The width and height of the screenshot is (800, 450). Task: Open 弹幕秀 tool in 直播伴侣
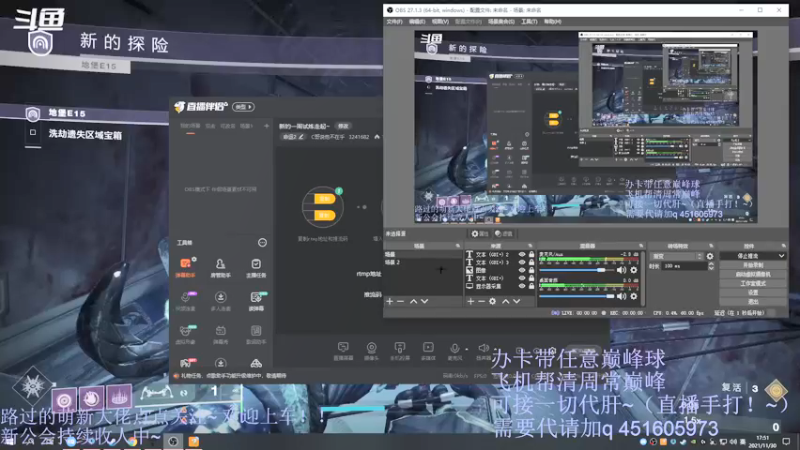tap(220, 334)
